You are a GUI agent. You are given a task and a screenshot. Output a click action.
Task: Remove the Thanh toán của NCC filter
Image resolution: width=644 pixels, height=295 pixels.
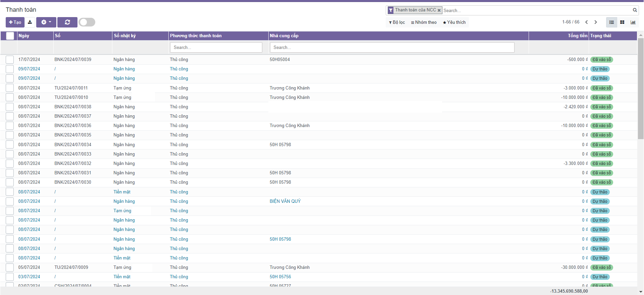coord(439,10)
